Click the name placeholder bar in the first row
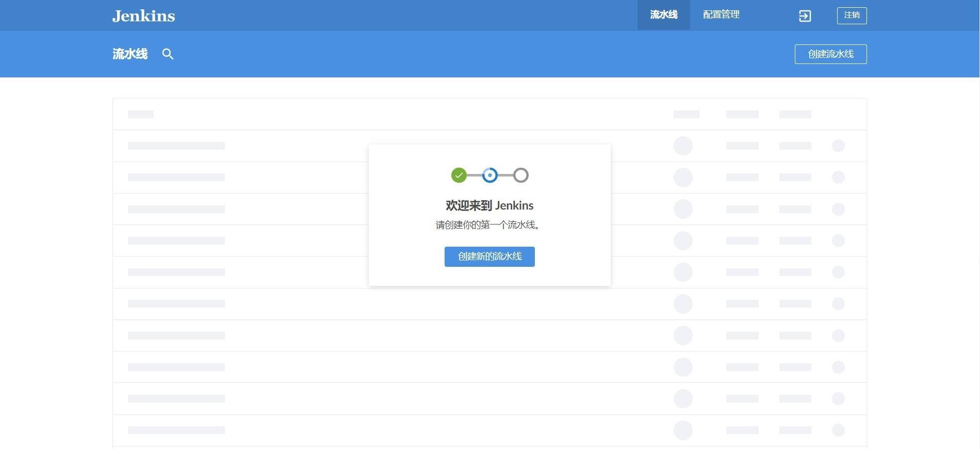 coord(176,146)
